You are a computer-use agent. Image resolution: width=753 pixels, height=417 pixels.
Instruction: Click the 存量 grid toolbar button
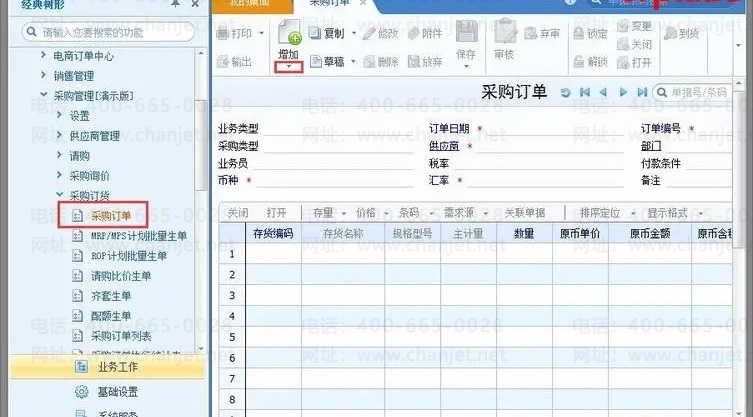(x=323, y=213)
